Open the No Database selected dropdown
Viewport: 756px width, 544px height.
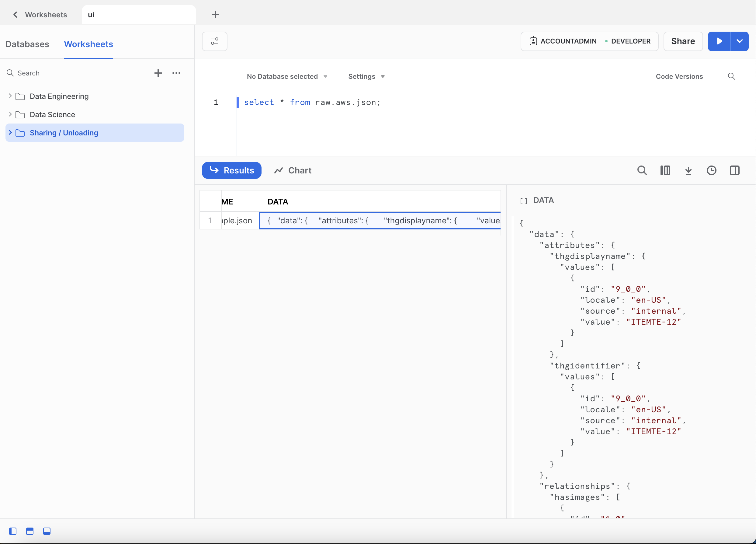(287, 76)
